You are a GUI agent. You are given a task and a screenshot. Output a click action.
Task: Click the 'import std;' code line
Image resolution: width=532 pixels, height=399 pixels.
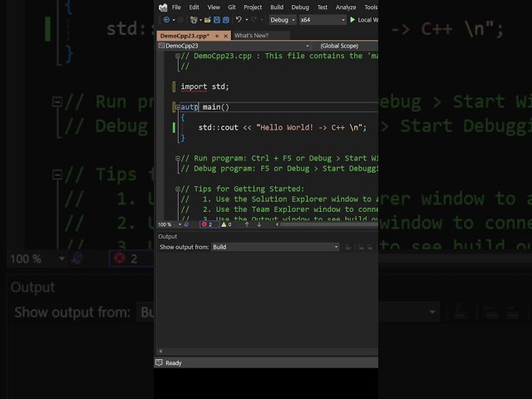205,86
